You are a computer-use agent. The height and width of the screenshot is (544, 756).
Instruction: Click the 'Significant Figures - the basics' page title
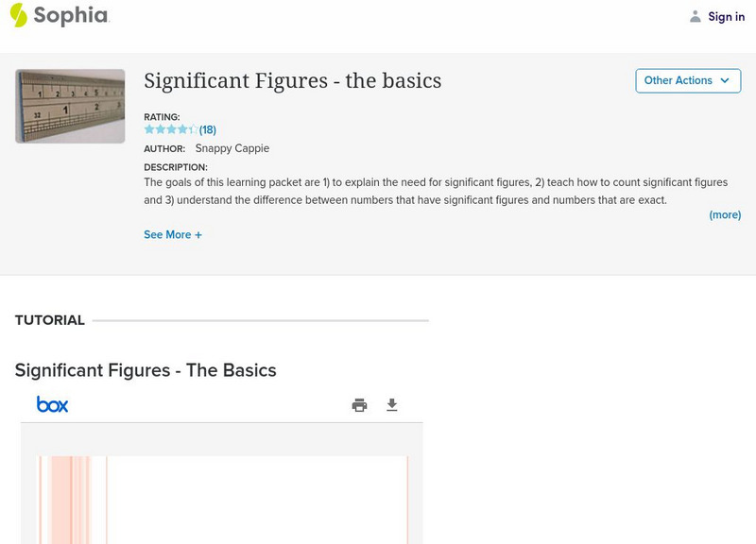pos(292,80)
